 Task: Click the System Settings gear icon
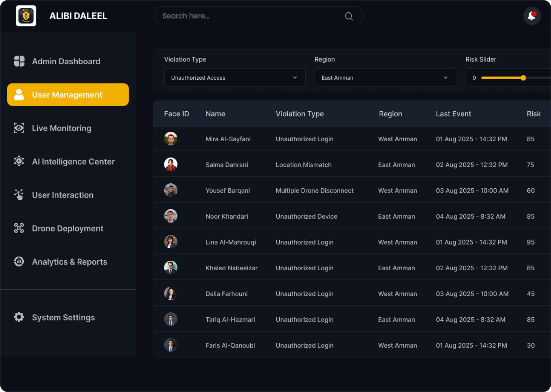point(19,317)
